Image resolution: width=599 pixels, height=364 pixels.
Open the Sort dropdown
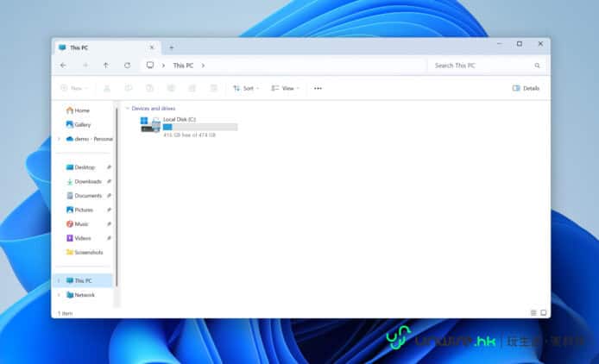pyautogui.click(x=246, y=88)
